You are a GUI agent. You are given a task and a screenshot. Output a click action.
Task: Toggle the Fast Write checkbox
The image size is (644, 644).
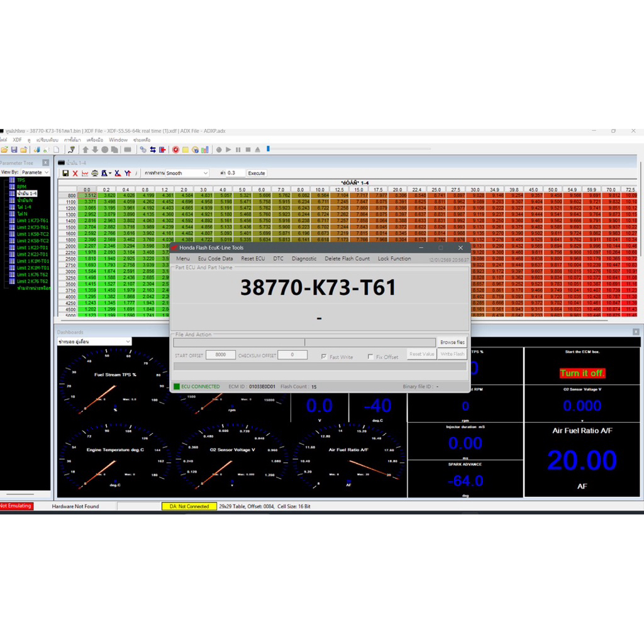tap(324, 357)
